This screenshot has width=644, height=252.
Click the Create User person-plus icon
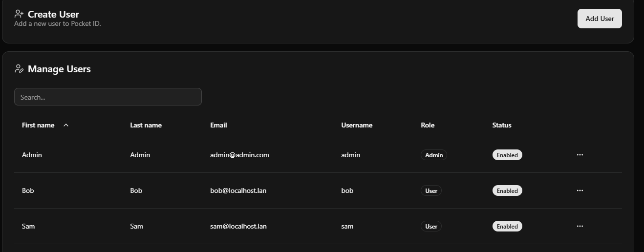(x=19, y=14)
